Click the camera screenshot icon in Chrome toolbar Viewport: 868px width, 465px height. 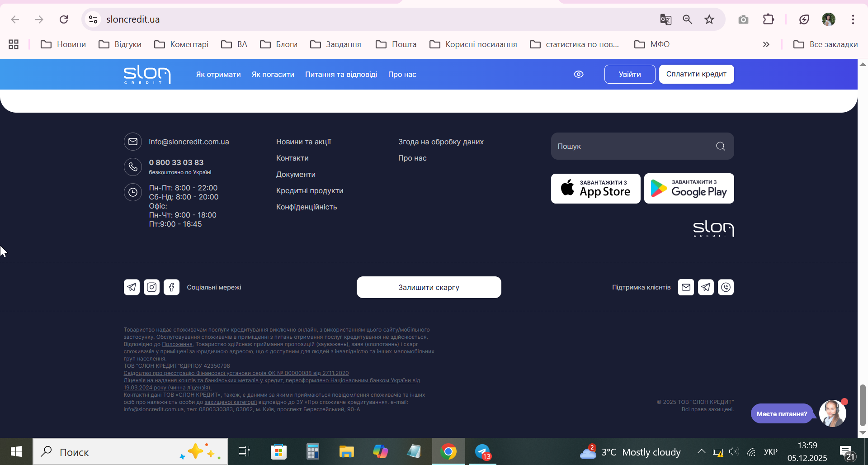tap(743, 19)
